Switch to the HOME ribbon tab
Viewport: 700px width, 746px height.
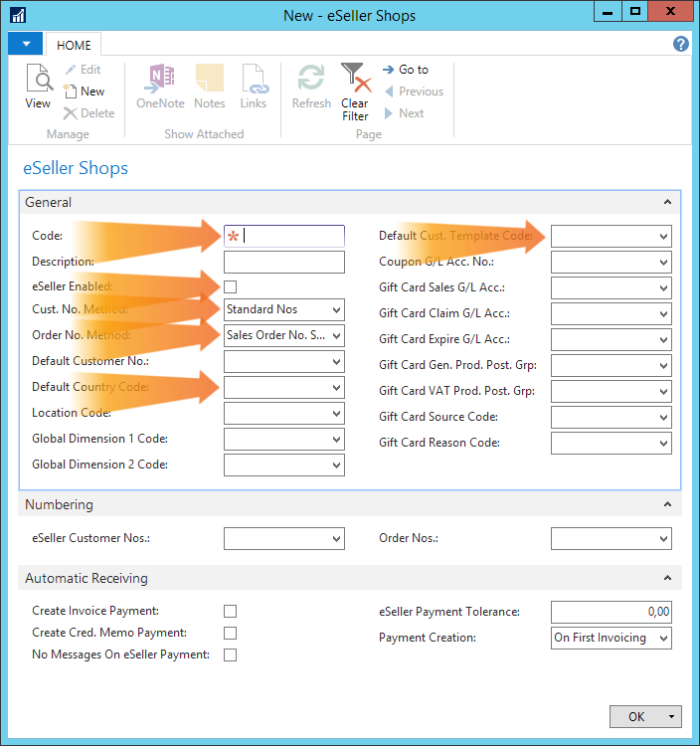tap(74, 45)
